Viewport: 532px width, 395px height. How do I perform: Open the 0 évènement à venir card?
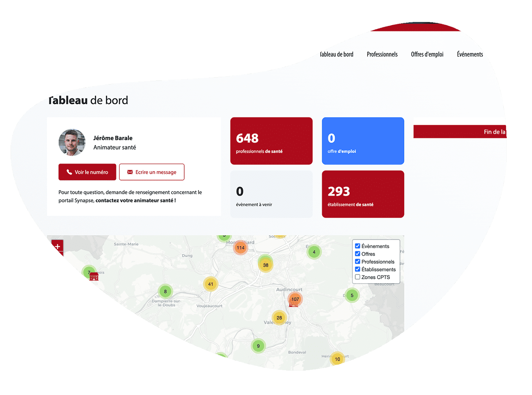coord(271,194)
